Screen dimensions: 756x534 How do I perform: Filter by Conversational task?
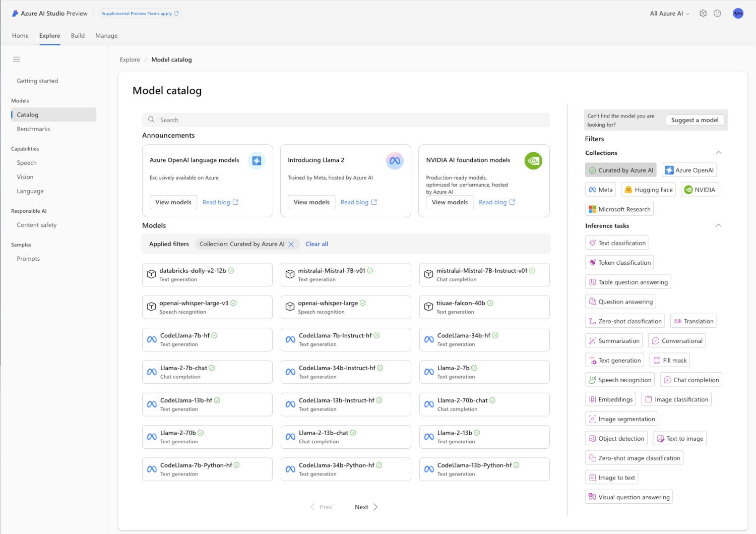click(677, 341)
